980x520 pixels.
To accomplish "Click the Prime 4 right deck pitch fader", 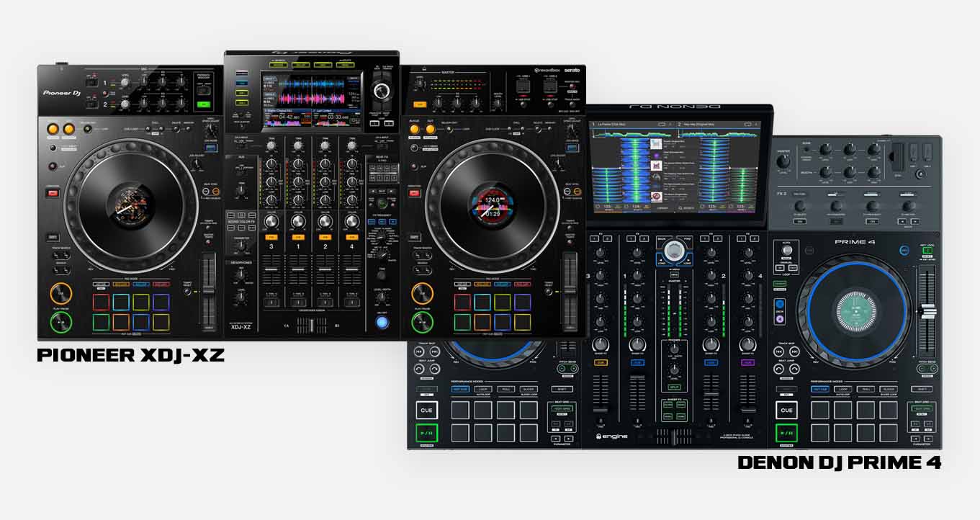I will (927, 310).
